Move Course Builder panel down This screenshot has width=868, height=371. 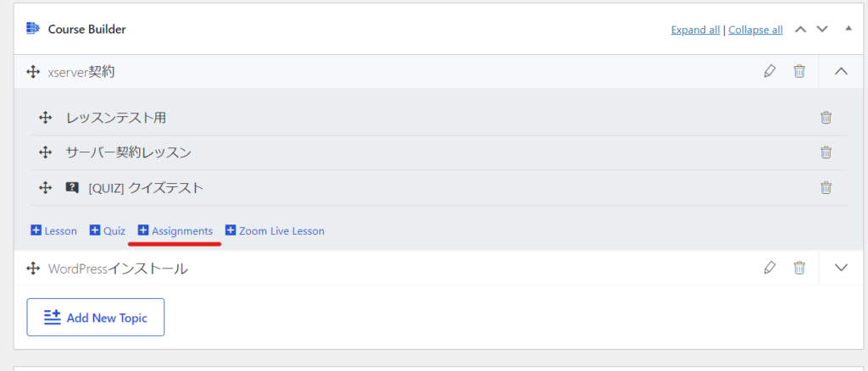(x=821, y=29)
